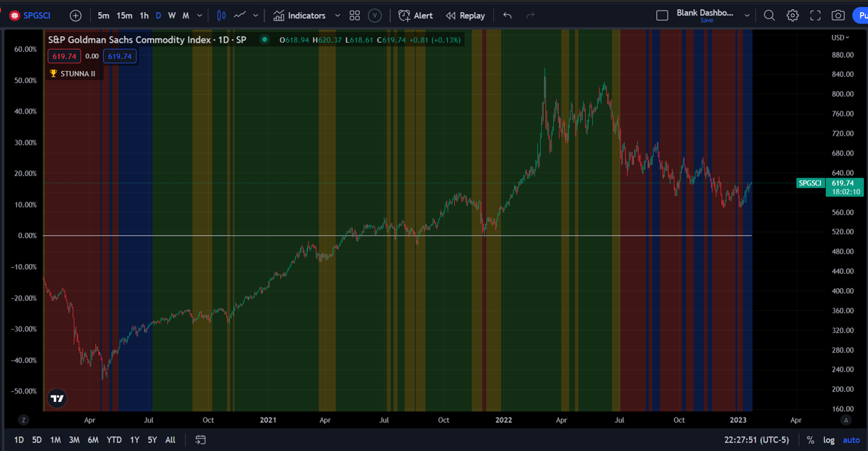Switch to the 5m timeframe
This screenshot has height=451, width=868.
(x=104, y=16)
